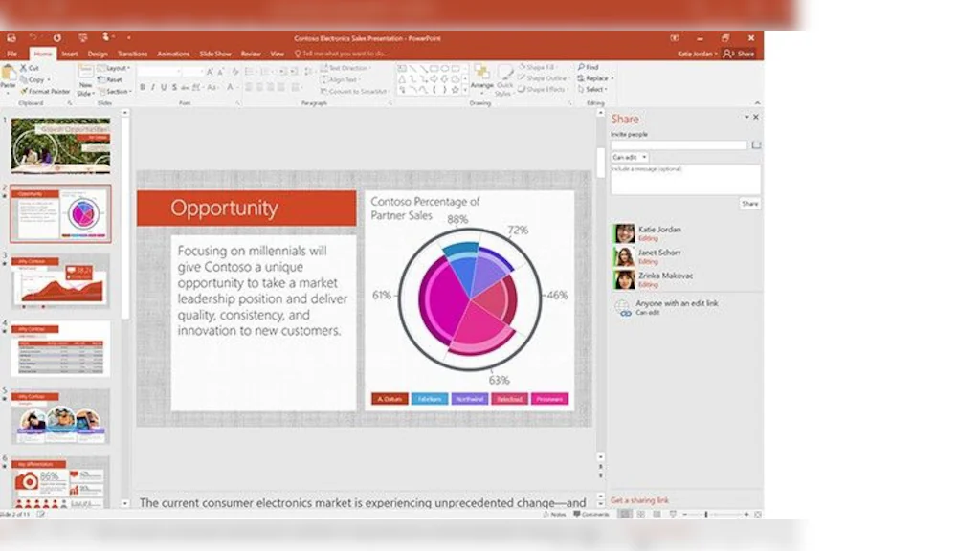Viewport: 980px width, 551px height.
Task: Switch to the Animations tab
Action: (173, 54)
